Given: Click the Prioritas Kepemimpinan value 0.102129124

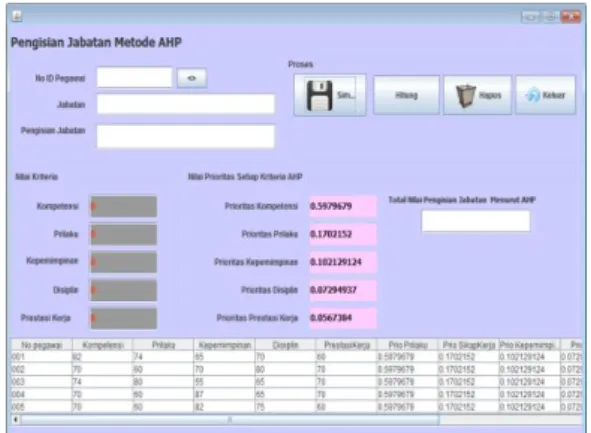Looking at the screenshot, I should pyautogui.click(x=343, y=262).
